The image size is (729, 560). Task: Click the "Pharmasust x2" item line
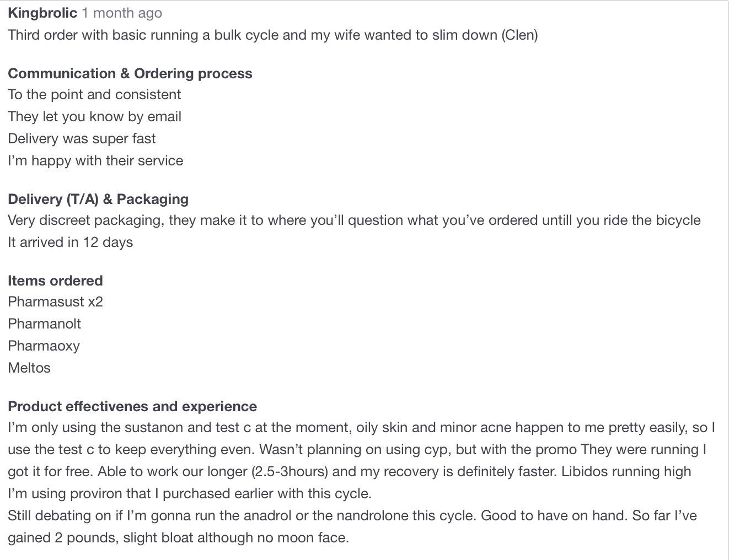point(55,301)
